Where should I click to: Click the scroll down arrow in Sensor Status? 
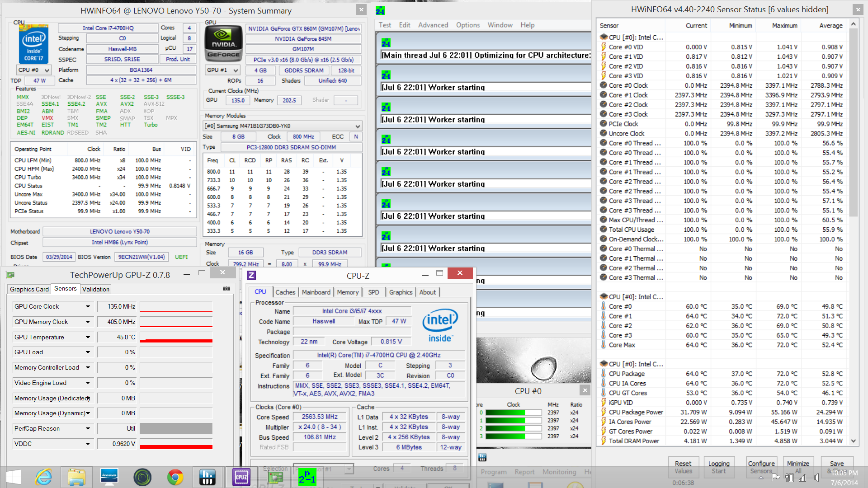click(853, 441)
